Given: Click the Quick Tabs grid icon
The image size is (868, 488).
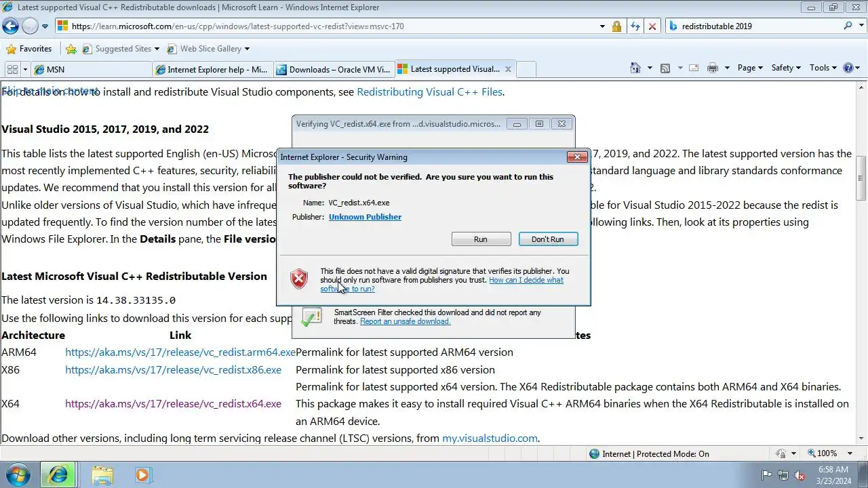Looking at the screenshot, I should click(x=12, y=69).
